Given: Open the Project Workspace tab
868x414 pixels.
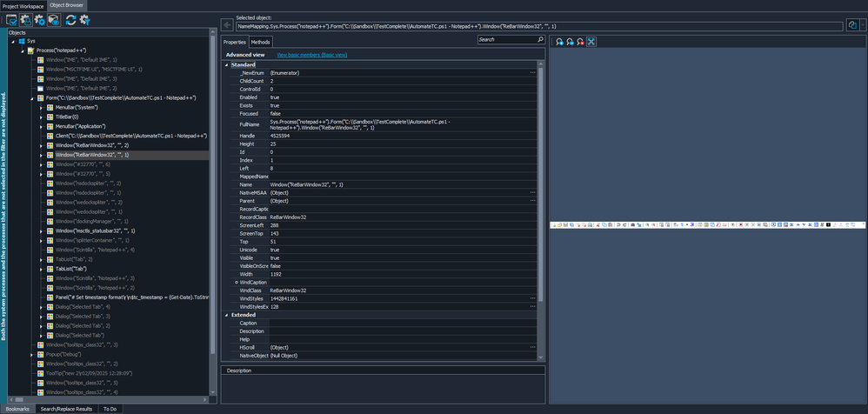Looking at the screenshot, I should 23,5.
